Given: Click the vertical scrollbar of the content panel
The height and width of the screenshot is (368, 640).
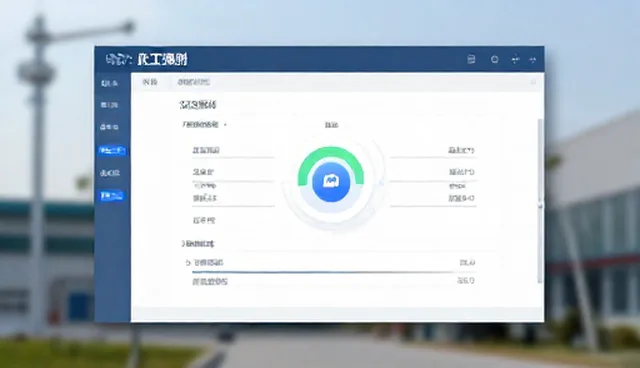Looking at the screenshot, I should pos(540,201).
